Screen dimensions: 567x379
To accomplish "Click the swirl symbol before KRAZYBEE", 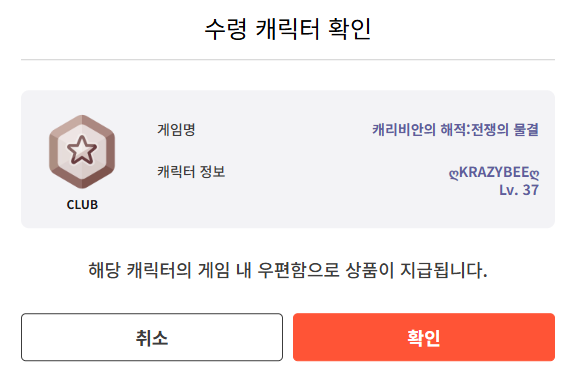I will [x=454, y=174].
